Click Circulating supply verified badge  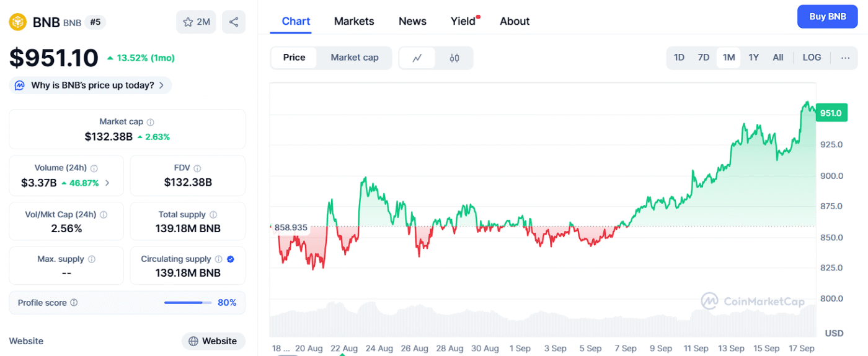231,259
